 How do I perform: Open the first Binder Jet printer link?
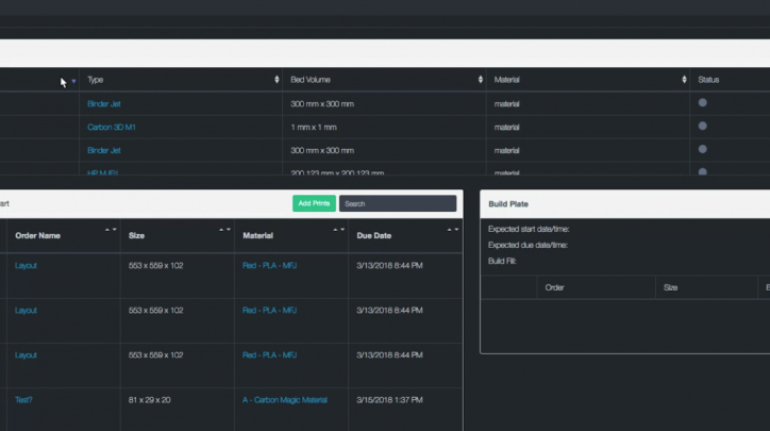click(104, 104)
